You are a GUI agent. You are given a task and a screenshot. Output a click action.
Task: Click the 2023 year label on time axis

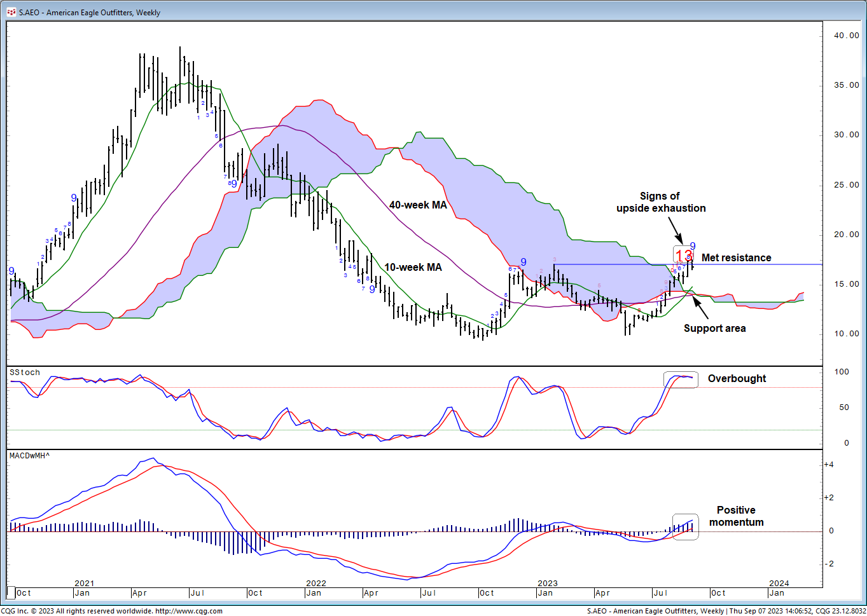pos(548,583)
